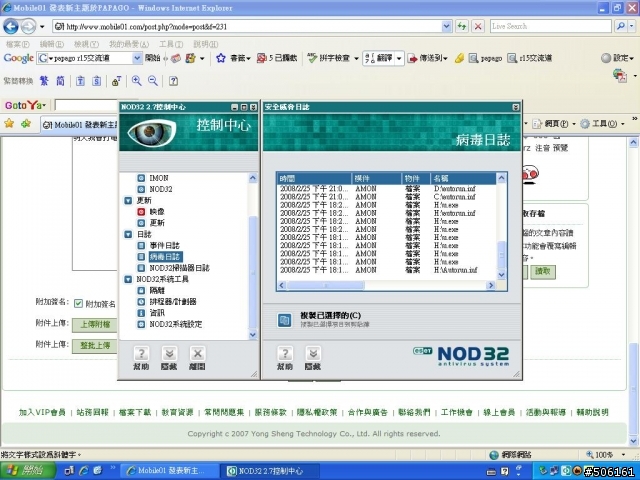Screen dimensions: 640x480
Task: Open the 加入VIP會員 footer link
Action: click(42, 412)
